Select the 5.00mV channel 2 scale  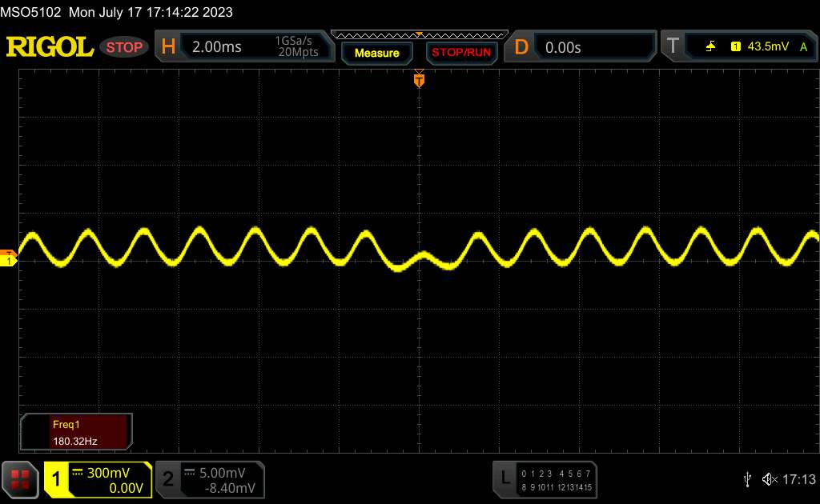[223, 473]
